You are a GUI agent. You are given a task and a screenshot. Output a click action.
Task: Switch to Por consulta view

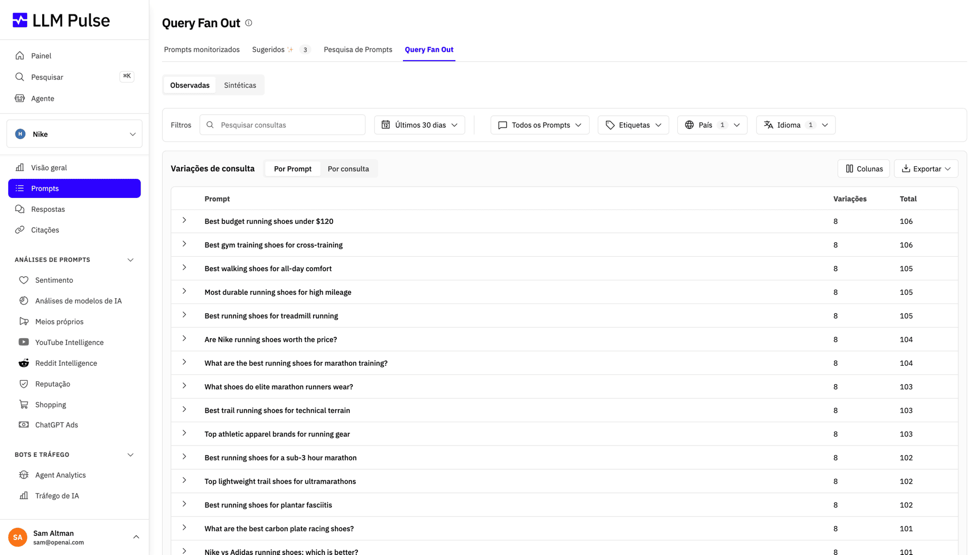pos(348,169)
